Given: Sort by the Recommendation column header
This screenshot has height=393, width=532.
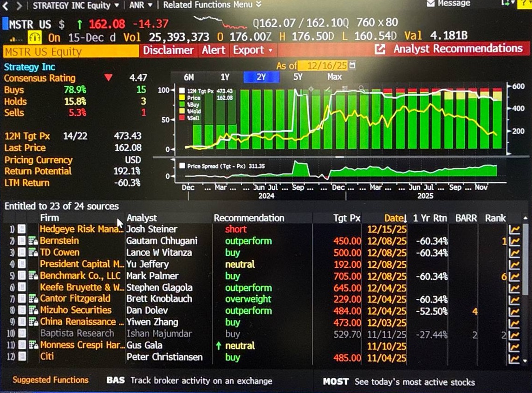Looking at the screenshot, I should [249, 218].
